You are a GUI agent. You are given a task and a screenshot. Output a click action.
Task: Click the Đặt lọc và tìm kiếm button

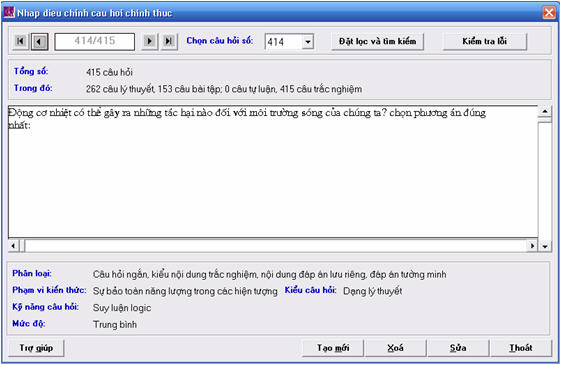pyautogui.click(x=377, y=42)
